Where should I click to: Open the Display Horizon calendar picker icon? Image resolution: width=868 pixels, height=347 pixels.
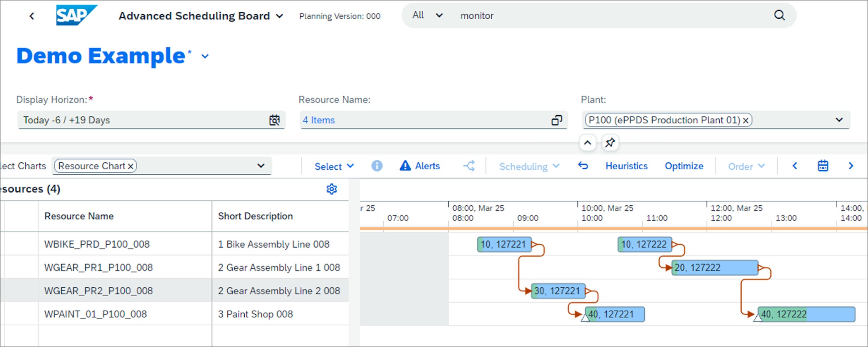point(275,120)
